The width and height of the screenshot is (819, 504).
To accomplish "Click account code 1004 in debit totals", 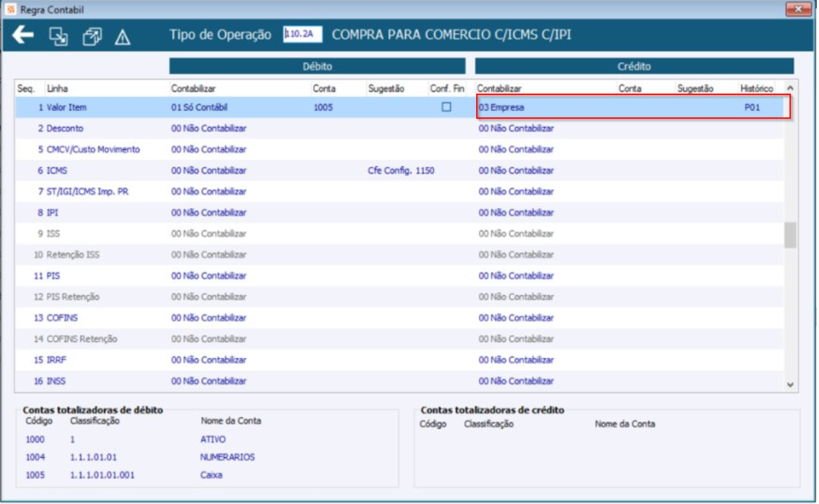I will coord(35,457).
